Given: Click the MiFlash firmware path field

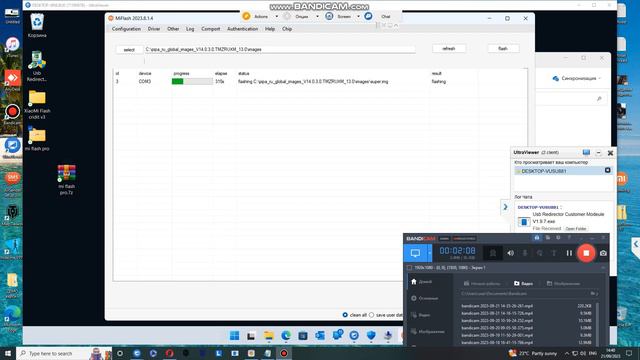Looking at the screenshot, I should coord(280,49).
